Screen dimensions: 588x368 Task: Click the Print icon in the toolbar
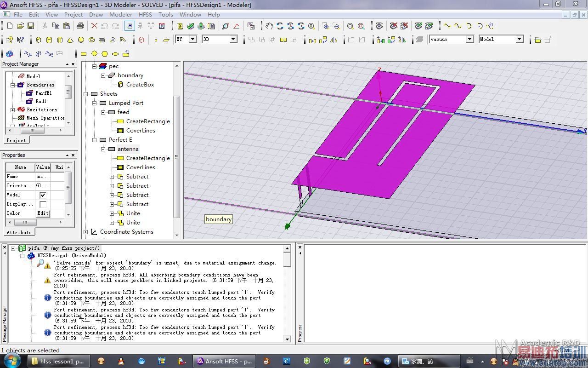[x=80, y=26]
